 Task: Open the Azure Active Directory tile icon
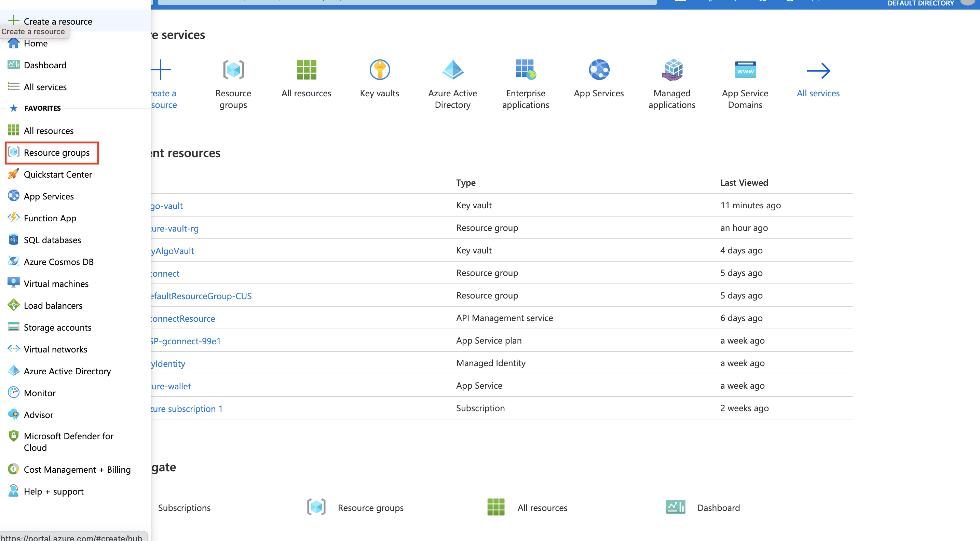click(x=452, y=70)
